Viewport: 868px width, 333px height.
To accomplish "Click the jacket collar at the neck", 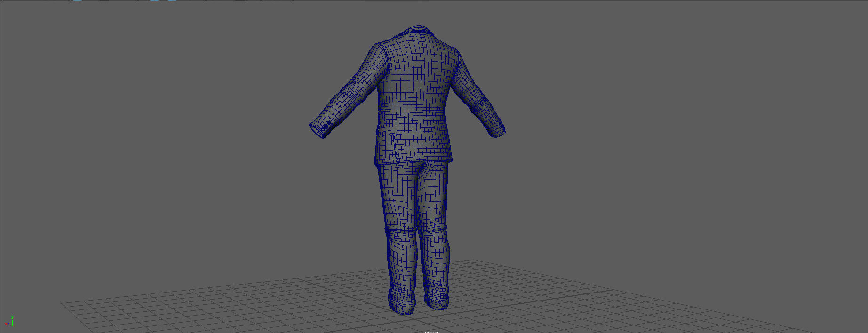I will 418,31.
